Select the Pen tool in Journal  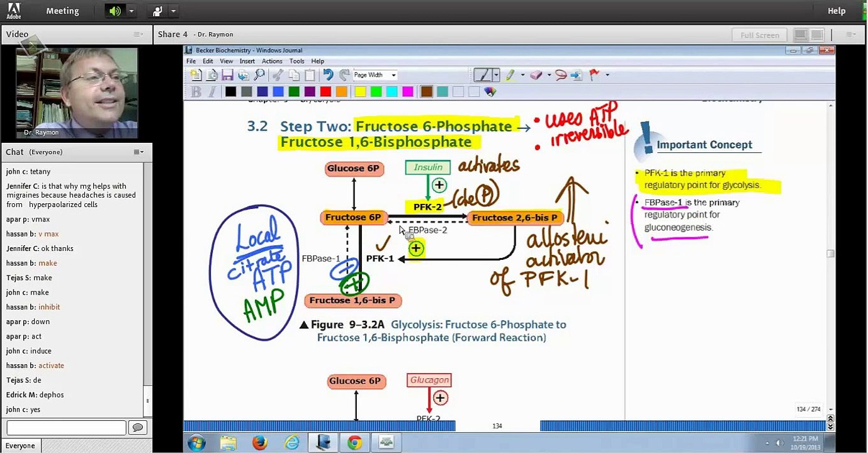[483, 75]
